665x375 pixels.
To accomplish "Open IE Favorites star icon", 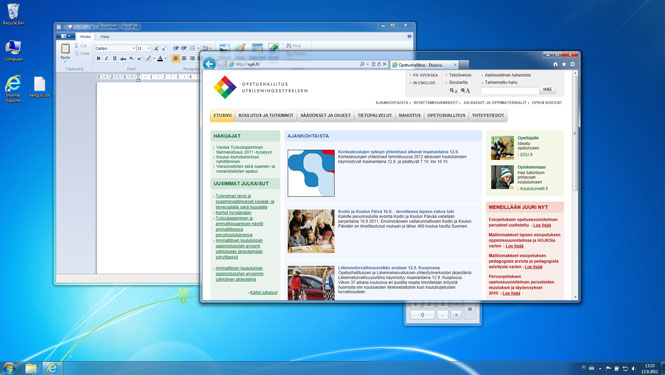I will pyautogui.click(x=564, y=64).
